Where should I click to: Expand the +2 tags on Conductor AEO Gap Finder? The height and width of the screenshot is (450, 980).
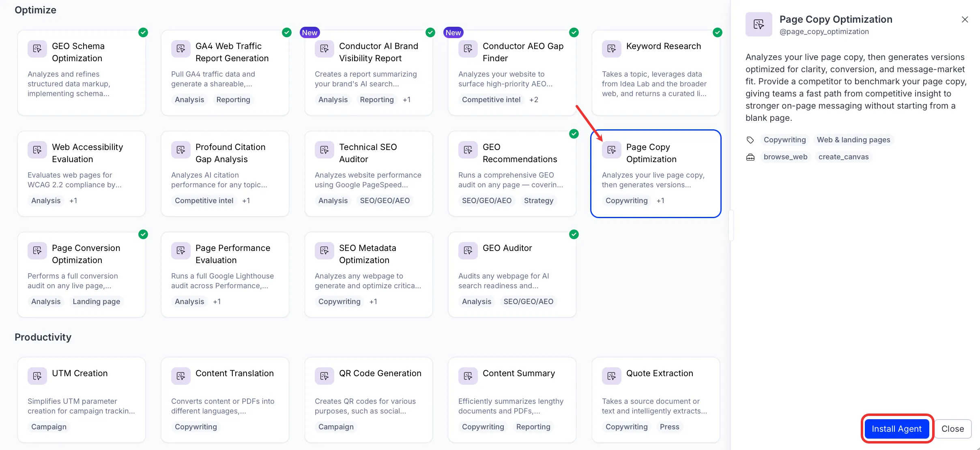point(533,100)
